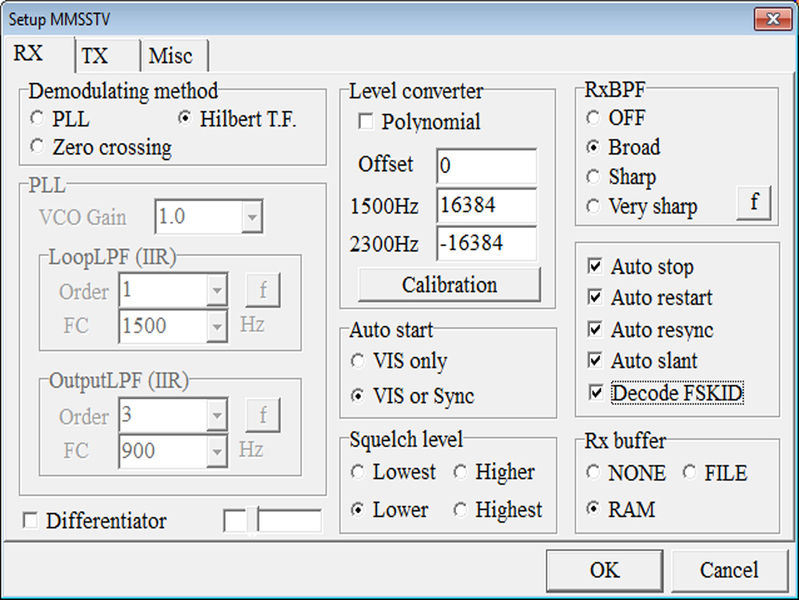Cancel the setup dialog
The width and height of the screenshot is (799, 600).
pyautogui.click(x=729, y=570)
